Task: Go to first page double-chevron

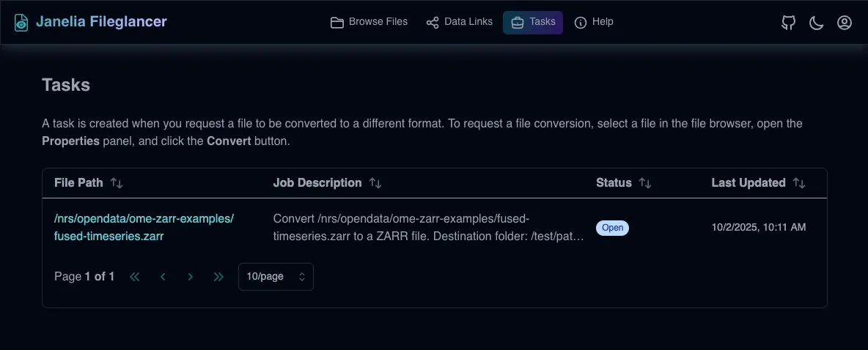Action: (134, 277)
